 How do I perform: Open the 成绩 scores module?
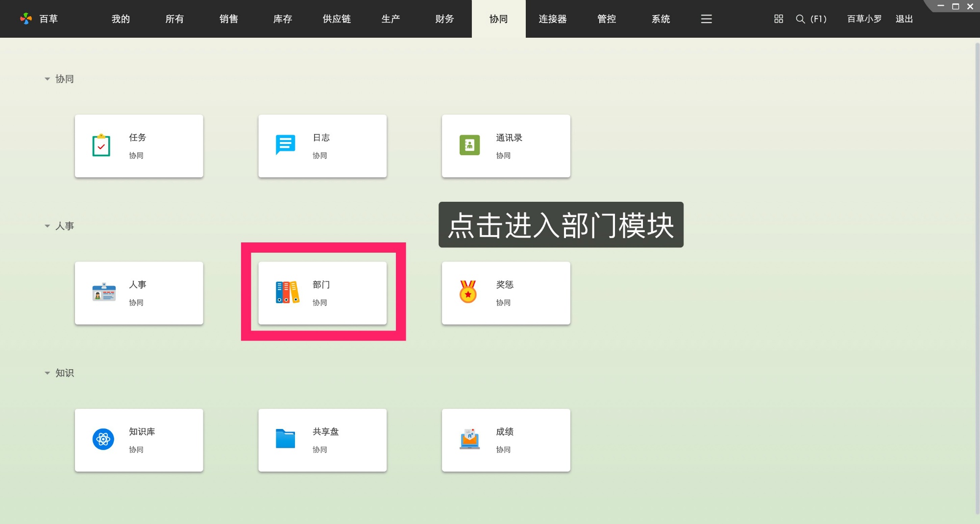(506, 439)
